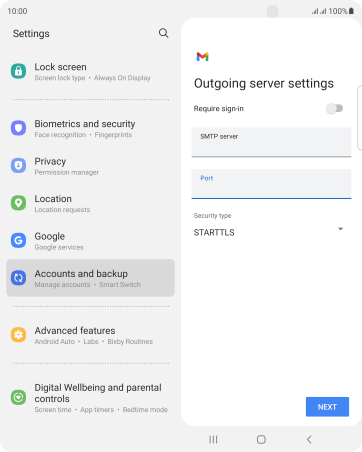Select the Privacy icon
The image size is (362, 452).
(18, 166)
